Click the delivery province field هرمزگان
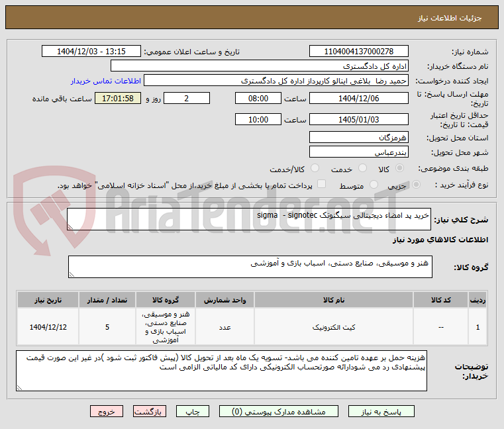The width and height of the screenshot is (504, 429). point(359,137)
